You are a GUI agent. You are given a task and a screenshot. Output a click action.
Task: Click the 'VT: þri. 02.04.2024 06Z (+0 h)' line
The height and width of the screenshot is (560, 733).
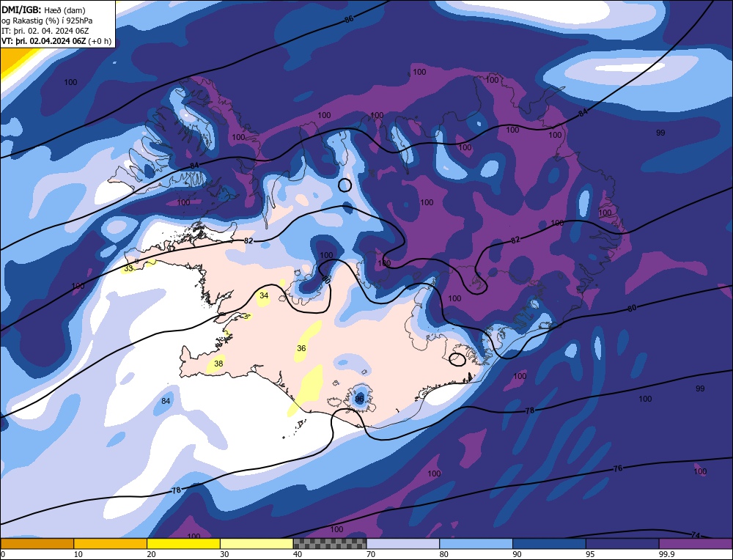click(56, 41)
